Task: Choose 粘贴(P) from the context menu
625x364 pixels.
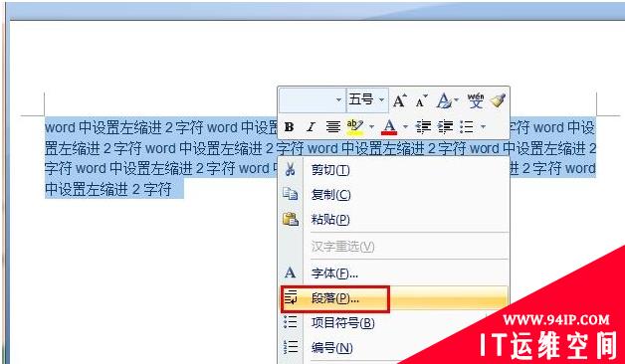Action: click(x=394, y=220)
